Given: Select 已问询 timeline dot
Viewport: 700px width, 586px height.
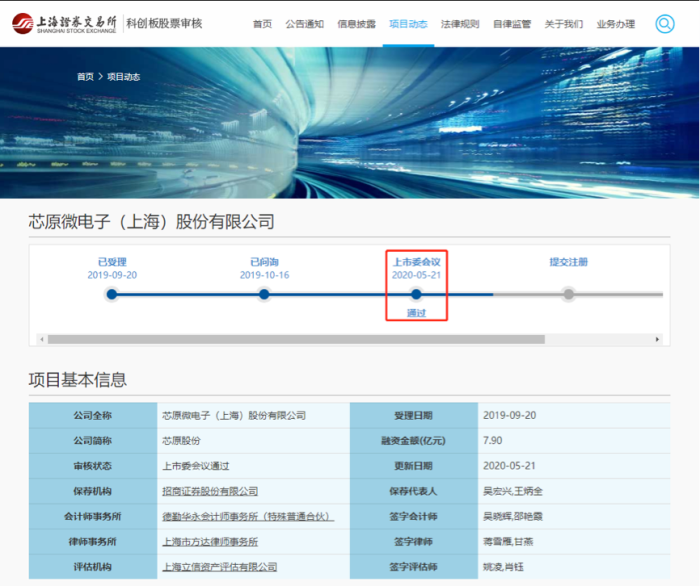Looking at the screenshot, I should click(x=264, y=294).
